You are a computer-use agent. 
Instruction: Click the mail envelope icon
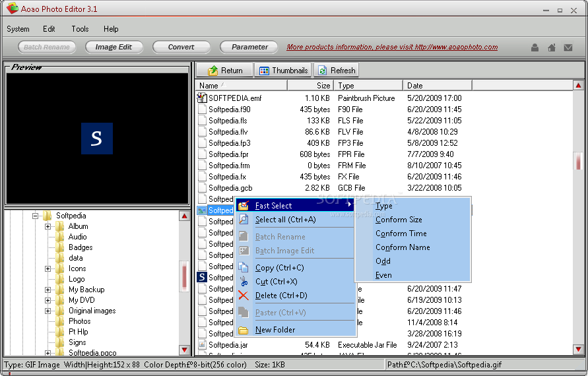click(568, 47)
